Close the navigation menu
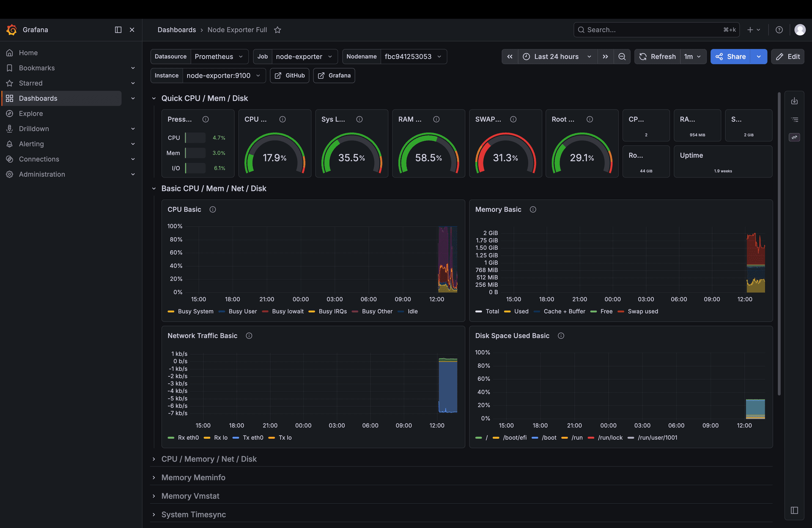Image resolution: width=812 pixels, height=528 pixels. click(132, 30)
